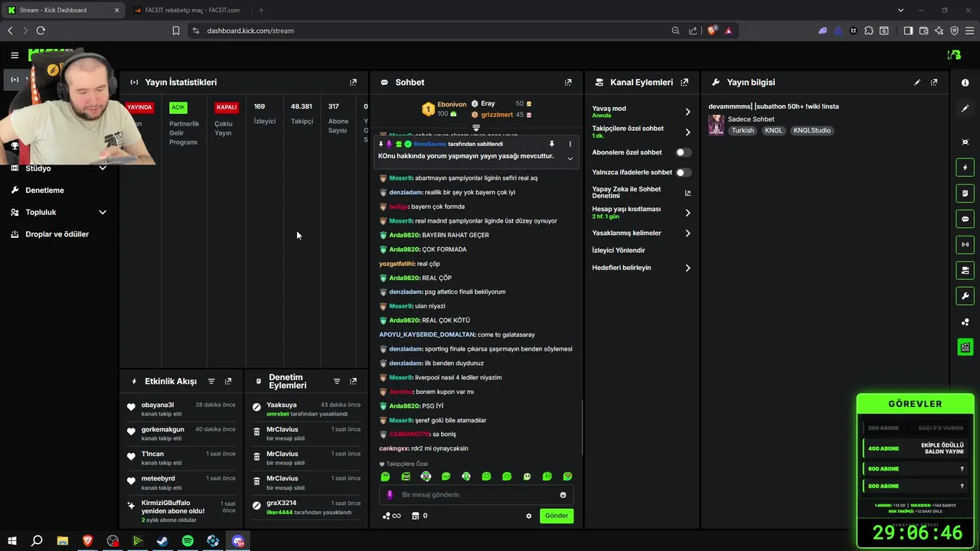
Task: Open browser extensions puzzle icon
Action: [x=868, y=31]
